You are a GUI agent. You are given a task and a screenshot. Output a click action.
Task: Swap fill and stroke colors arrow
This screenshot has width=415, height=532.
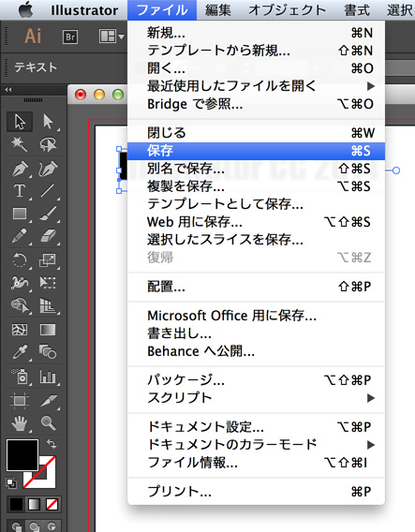point(52,444)
